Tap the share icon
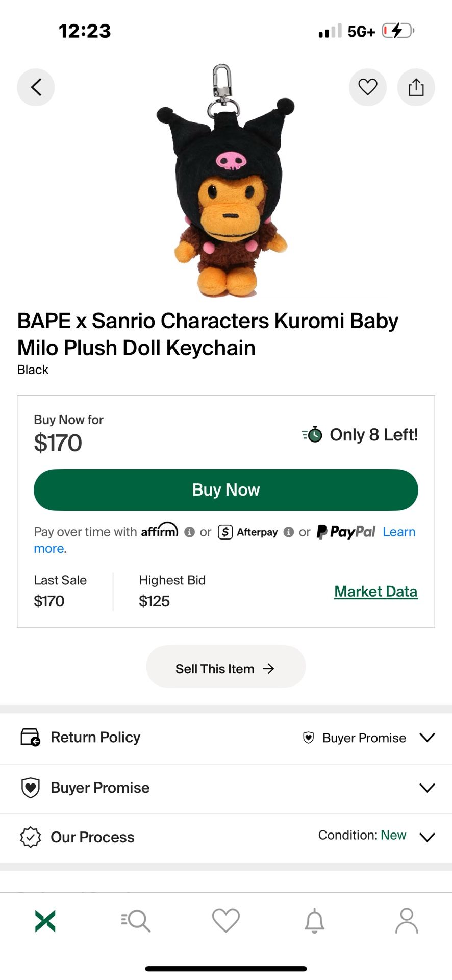The width and height of the screenshot is (452, 980). (x=416, y=87)
